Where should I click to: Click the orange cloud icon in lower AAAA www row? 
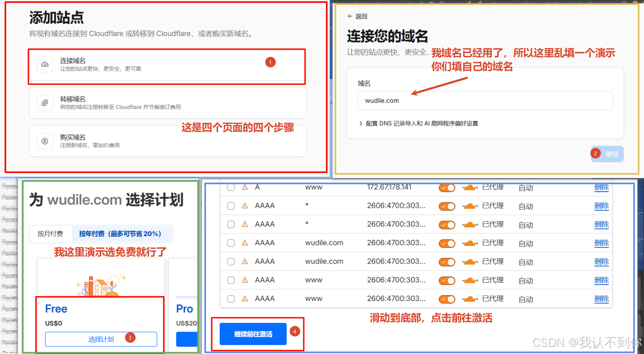coord(470,299)
